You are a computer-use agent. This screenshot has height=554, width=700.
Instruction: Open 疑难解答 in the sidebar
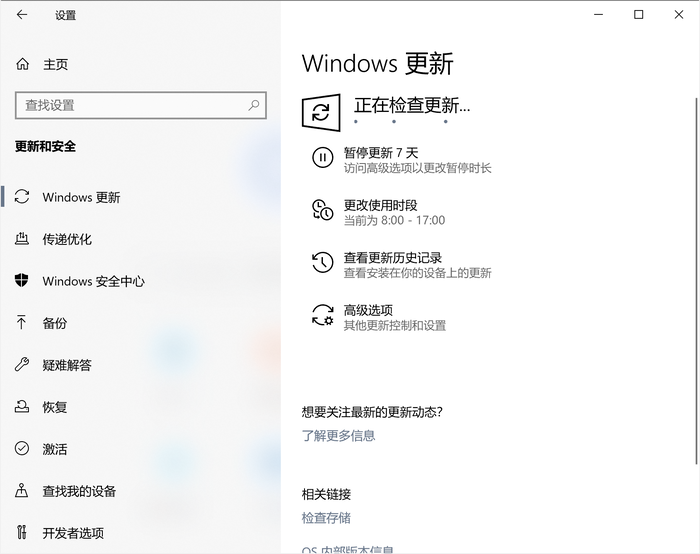coord(67,365)
